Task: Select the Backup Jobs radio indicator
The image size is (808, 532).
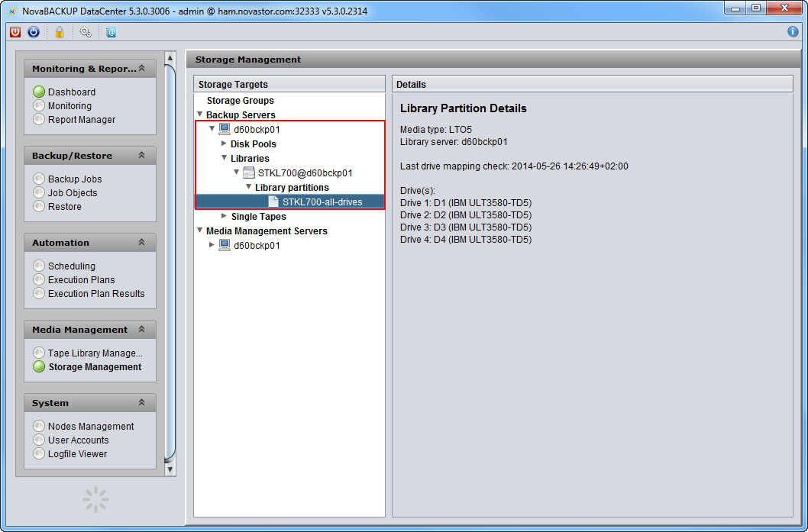Action: point(39,179)
